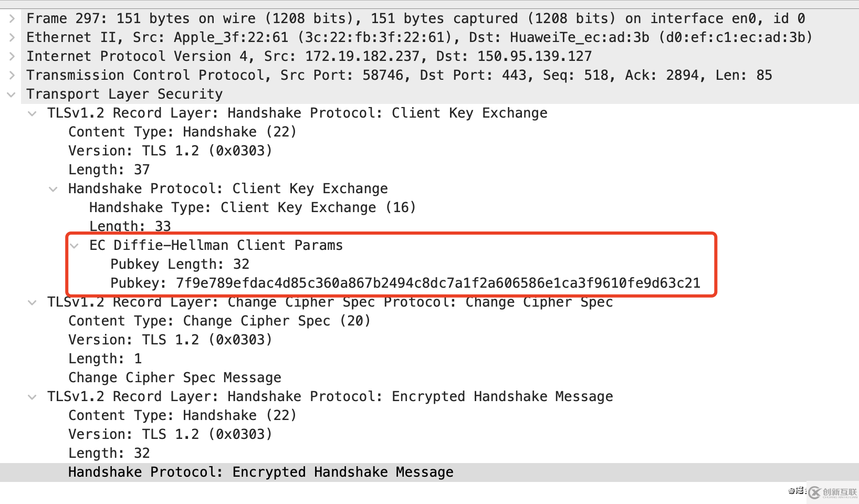Click the Length: 37 field
859x504 pixels.
point(109,170)
